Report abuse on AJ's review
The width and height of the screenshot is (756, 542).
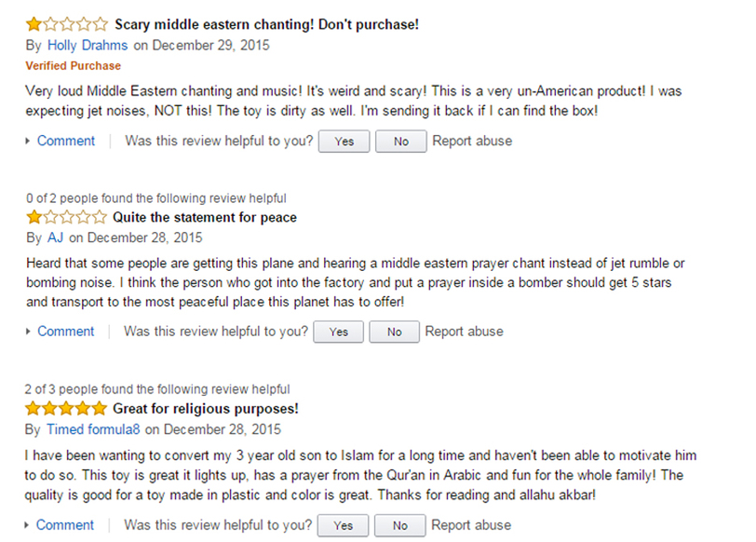click(x=464, y=332)
